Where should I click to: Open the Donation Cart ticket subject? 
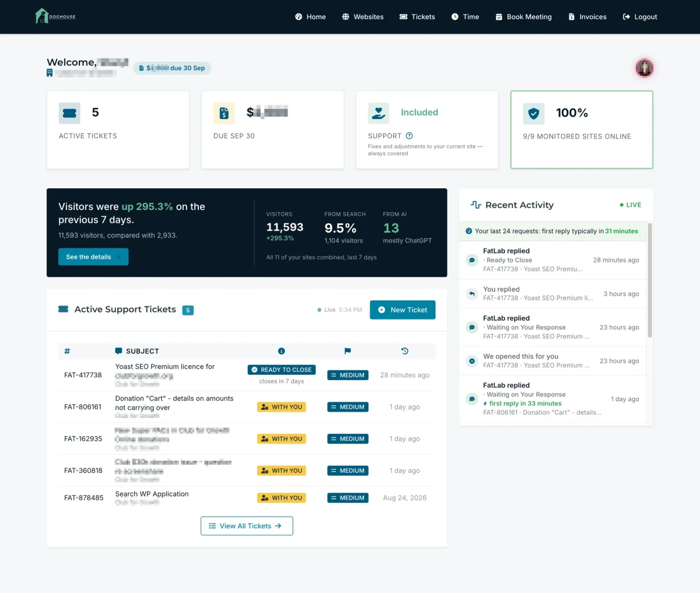tap(174, 403)
